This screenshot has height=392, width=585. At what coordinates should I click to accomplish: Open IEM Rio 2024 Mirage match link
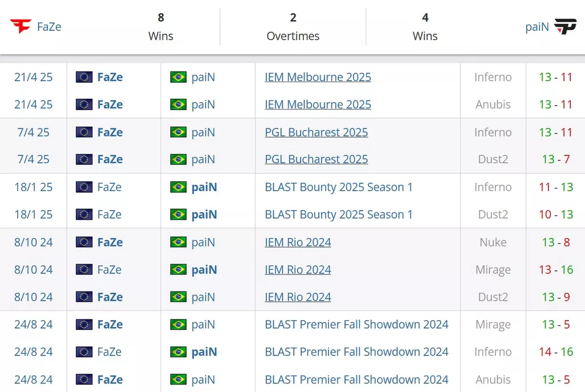(x=298, y=270)
